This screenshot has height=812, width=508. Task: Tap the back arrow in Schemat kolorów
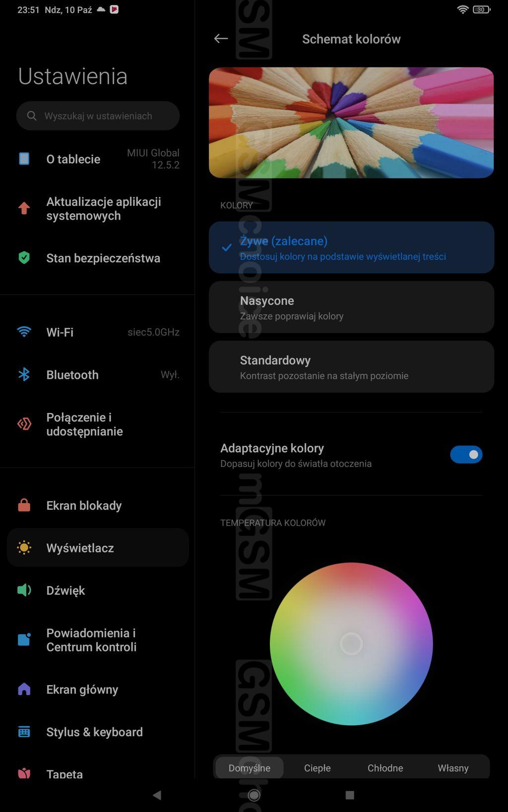click(x=221, y=39)
